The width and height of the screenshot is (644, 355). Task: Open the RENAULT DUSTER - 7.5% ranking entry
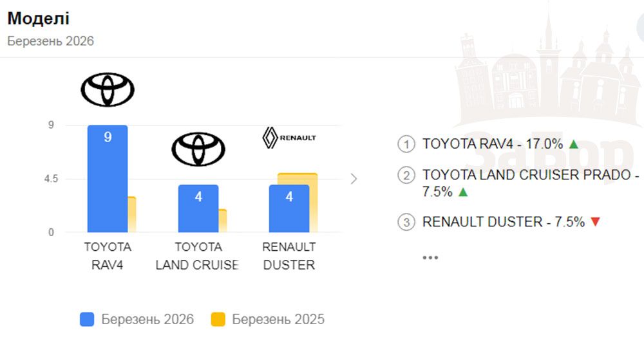(x=503, y=223)
